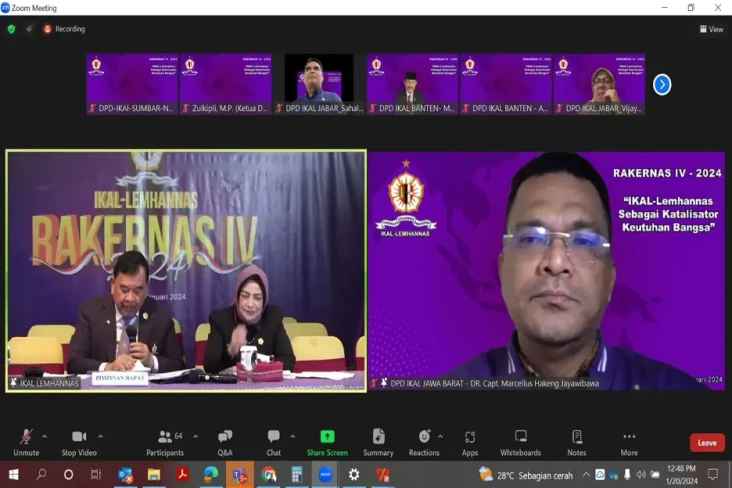Open weather widget 28°C Sebagian cerah
Image resolution: width=732 pixels, height=488 pixels.
click(526, 475)
